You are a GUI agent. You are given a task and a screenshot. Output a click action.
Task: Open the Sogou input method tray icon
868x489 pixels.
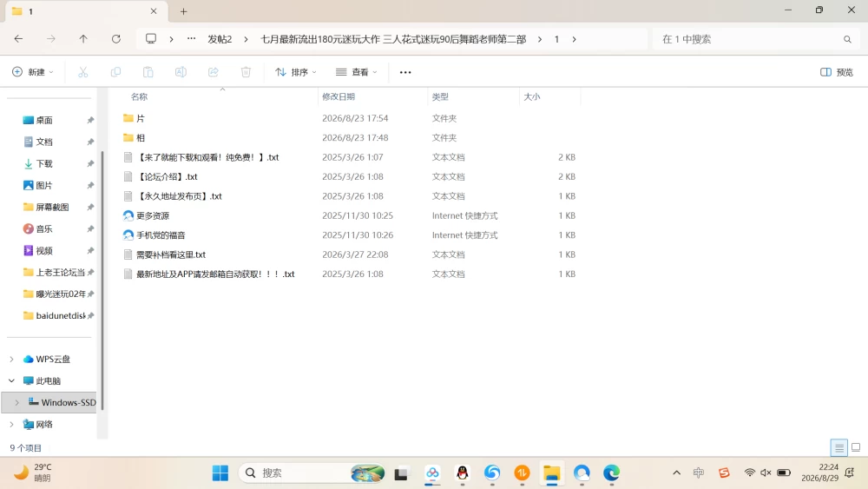[x=724, y=472]
